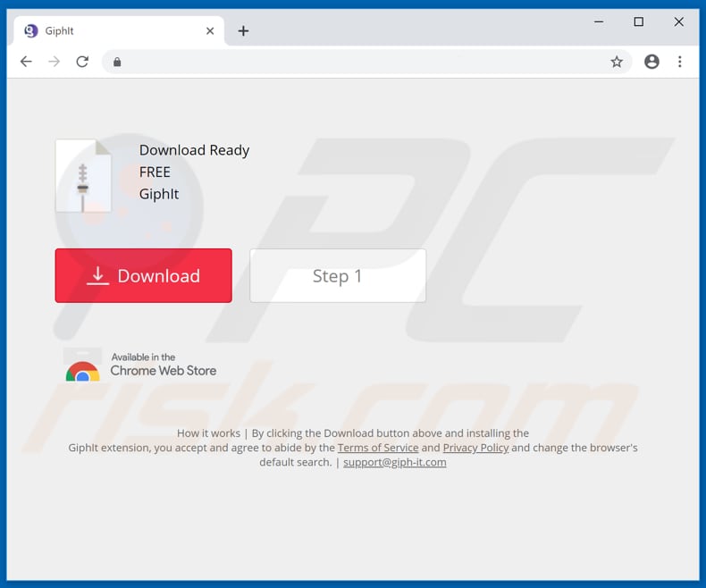This screenshot has height=588, width=706.
Task: Click the 'GiphIt' label beside the file icon
Action: tap(159, 194)
